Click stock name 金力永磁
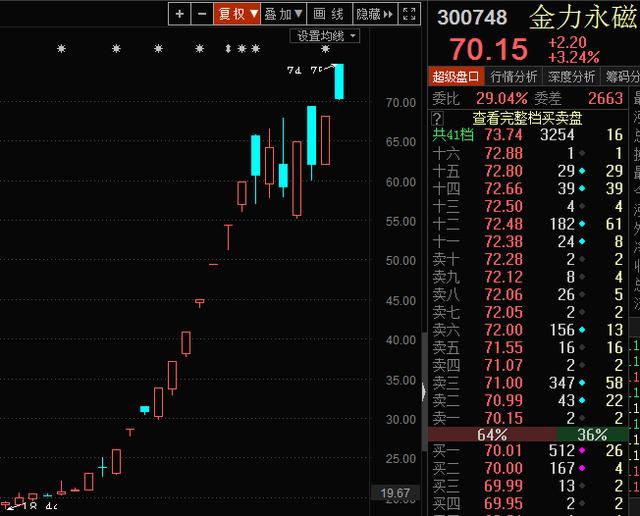Viewport: 640px width, 516px height. pos(583,17)
